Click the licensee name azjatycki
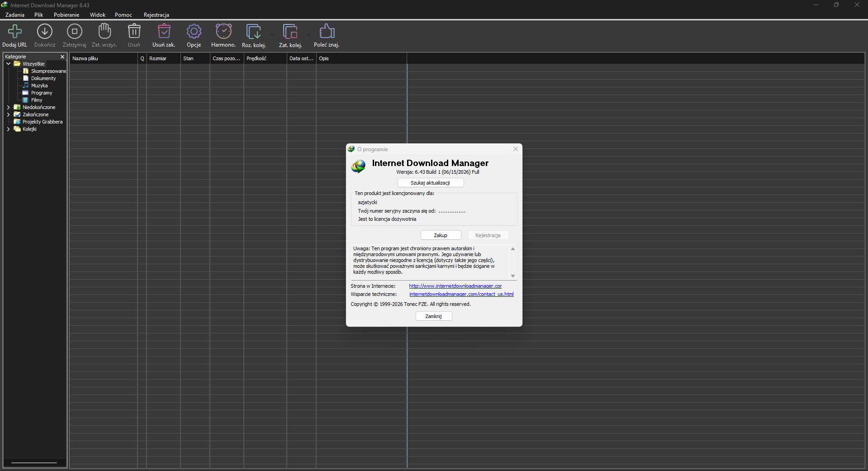The width and height of the screenshot is (868, 471). tap(367, 202)
